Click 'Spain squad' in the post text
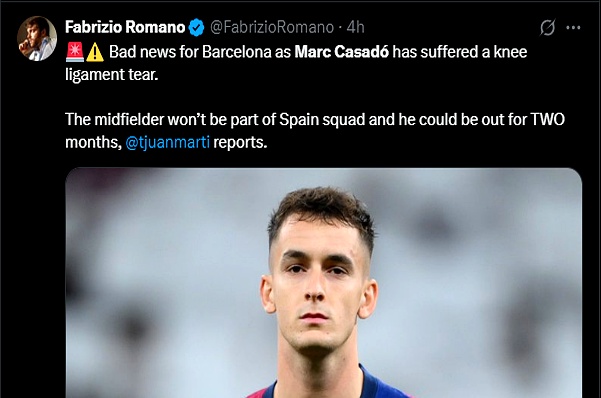This screenshot has width=601, height=398. [x=322, y=120]
